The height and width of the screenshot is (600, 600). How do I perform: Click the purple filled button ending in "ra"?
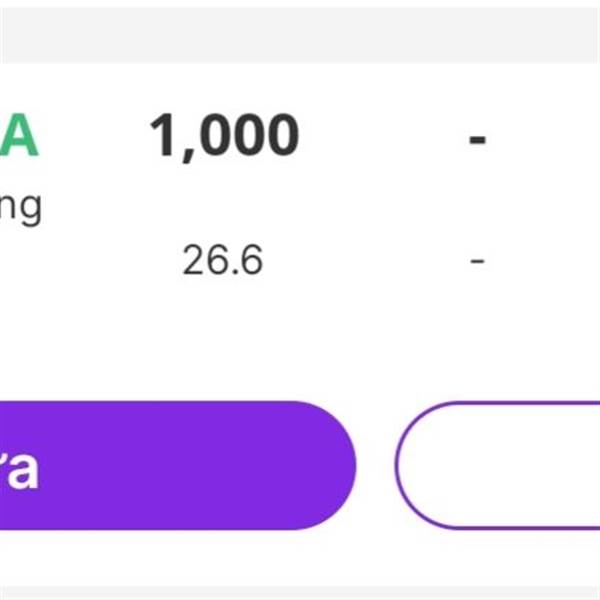[170, 466]
